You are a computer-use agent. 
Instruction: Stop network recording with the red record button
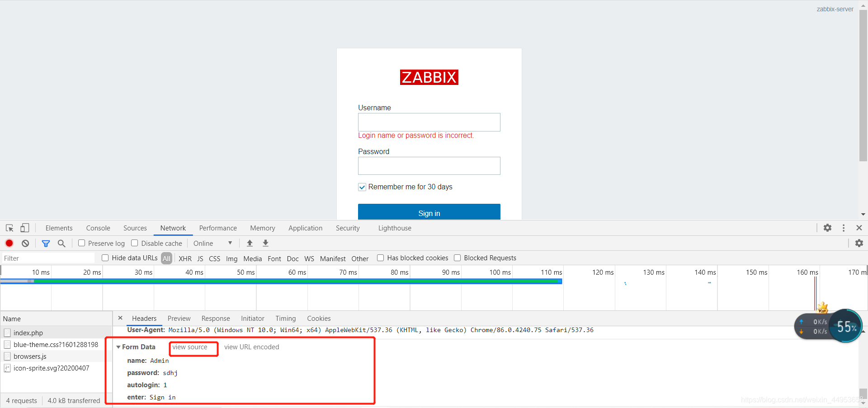pyautogui.click(x=9, y=243)
